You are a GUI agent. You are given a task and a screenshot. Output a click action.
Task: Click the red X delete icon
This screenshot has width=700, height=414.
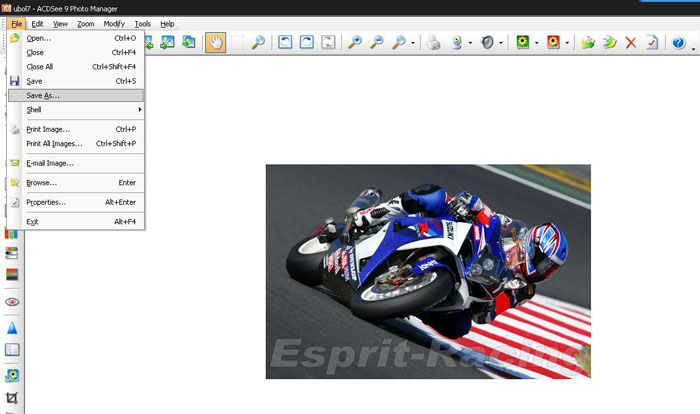pos(630,43)
